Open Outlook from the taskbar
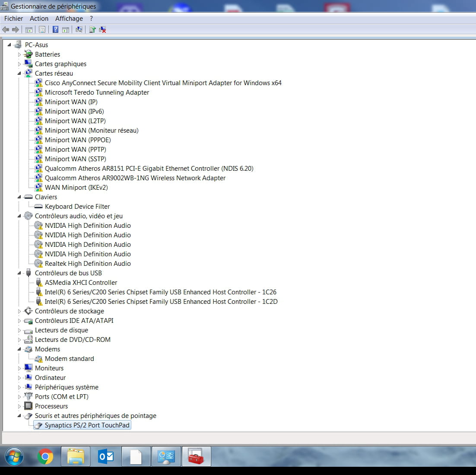 click(x=106, y=456)
